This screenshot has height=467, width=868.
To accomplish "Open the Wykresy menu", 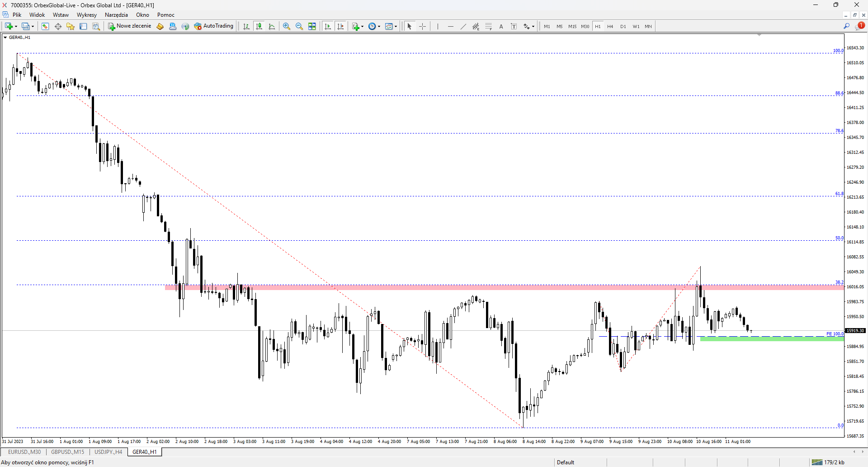I will coord(86,15).
